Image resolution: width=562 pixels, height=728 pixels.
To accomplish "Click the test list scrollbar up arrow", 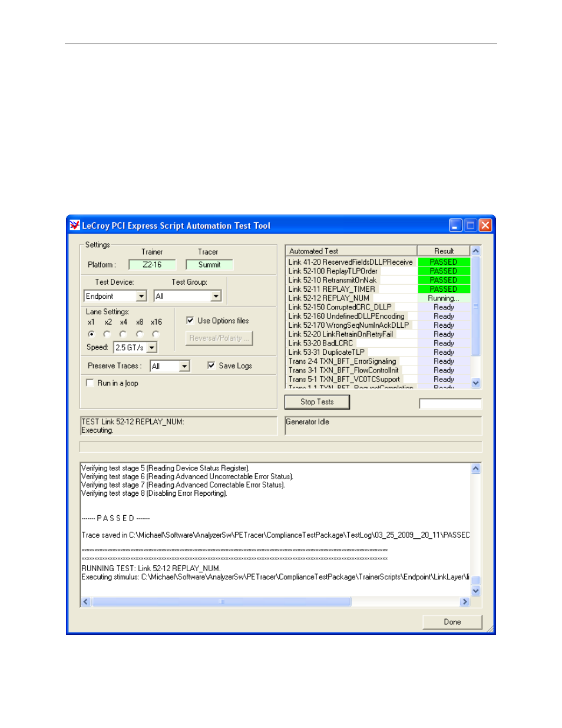I will click(475, 250).
